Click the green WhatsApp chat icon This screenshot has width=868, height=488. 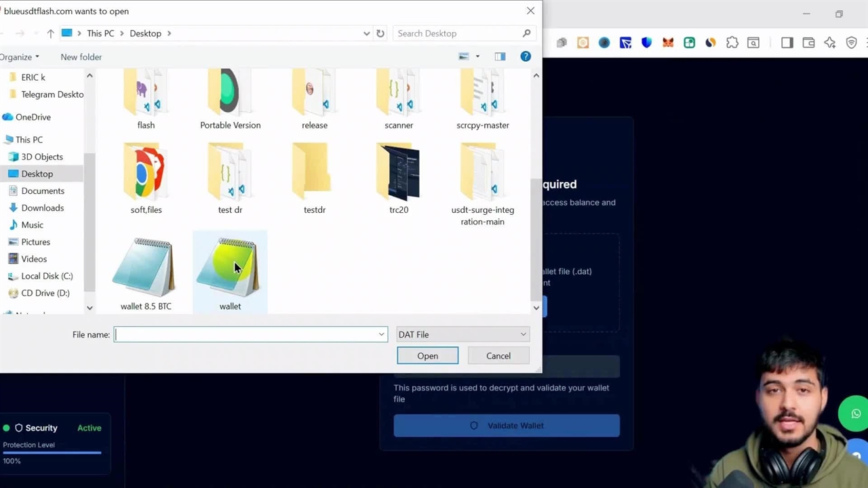pyautogui.click(x=855, y=413)
